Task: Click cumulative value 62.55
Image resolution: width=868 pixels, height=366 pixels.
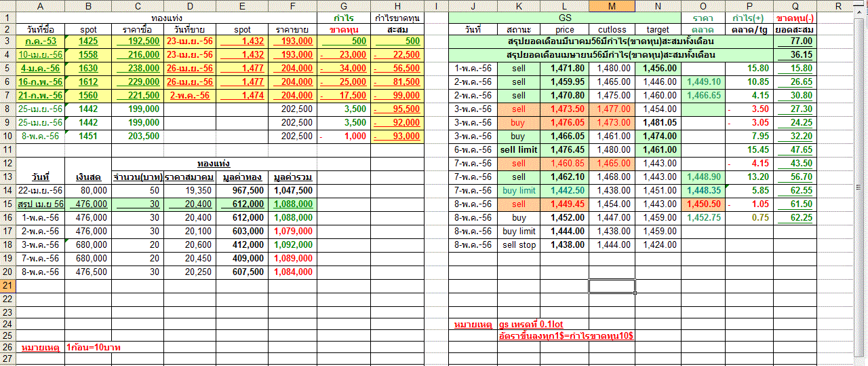Action: pyautogui.click(x=795, y=190)
